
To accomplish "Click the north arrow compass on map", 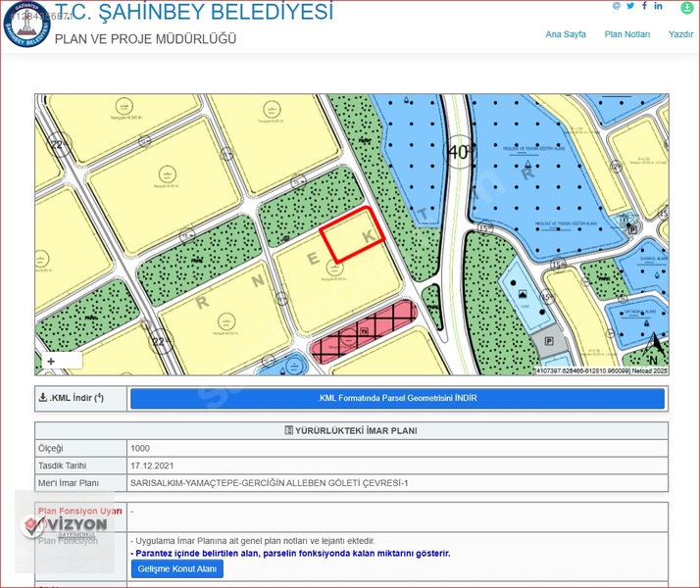I will click(655, 349).
